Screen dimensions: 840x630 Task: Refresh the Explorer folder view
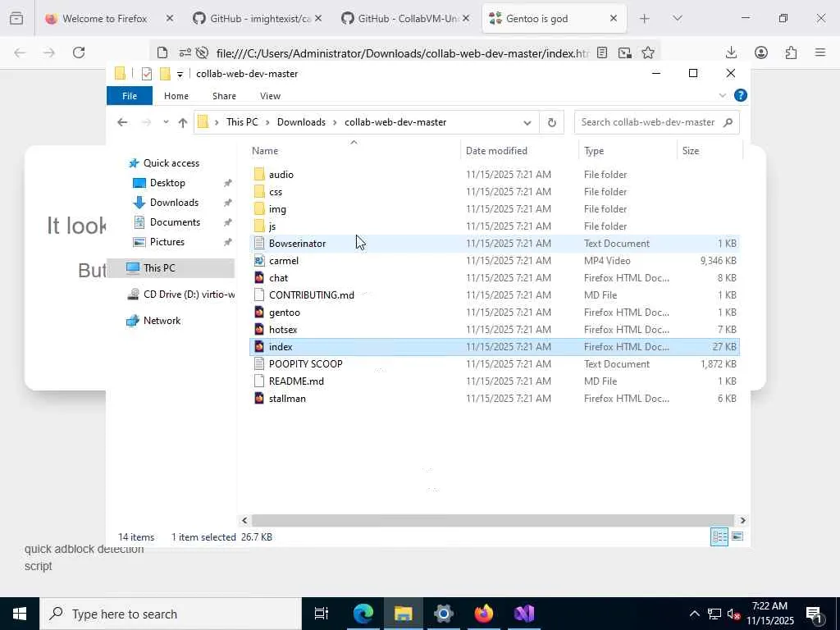point(552,122)
